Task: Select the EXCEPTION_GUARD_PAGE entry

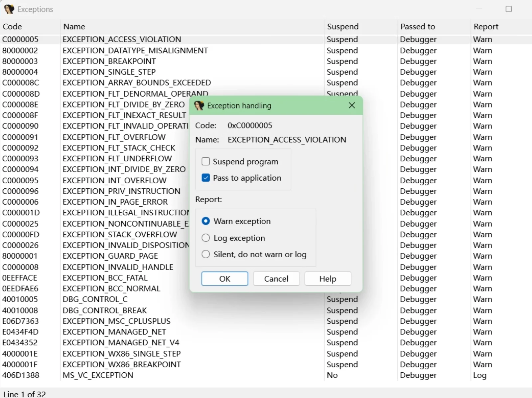Action: 110,256
